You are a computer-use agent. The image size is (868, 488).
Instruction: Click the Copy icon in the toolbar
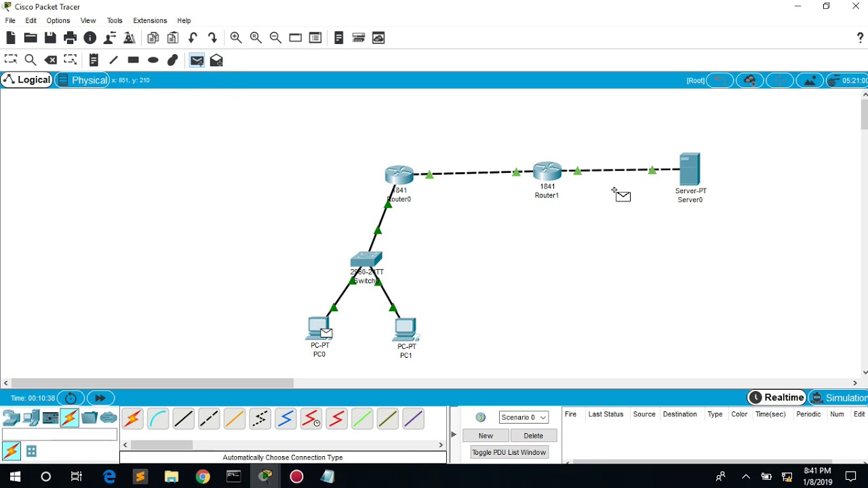(153, 38)
